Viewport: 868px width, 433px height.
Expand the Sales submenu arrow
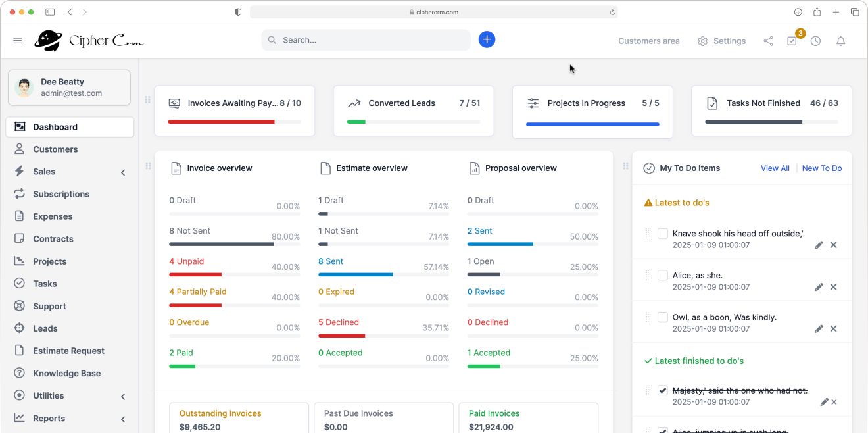tap(123, 172)
